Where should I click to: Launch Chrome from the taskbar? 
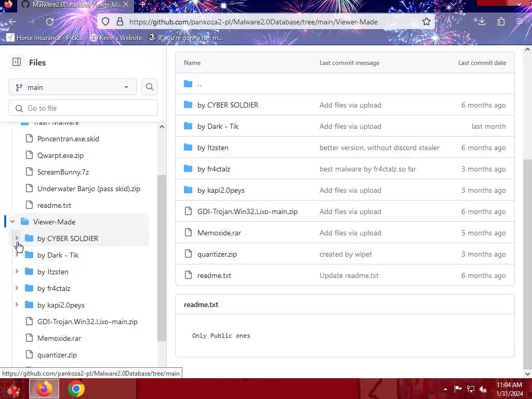coord(76,389)
